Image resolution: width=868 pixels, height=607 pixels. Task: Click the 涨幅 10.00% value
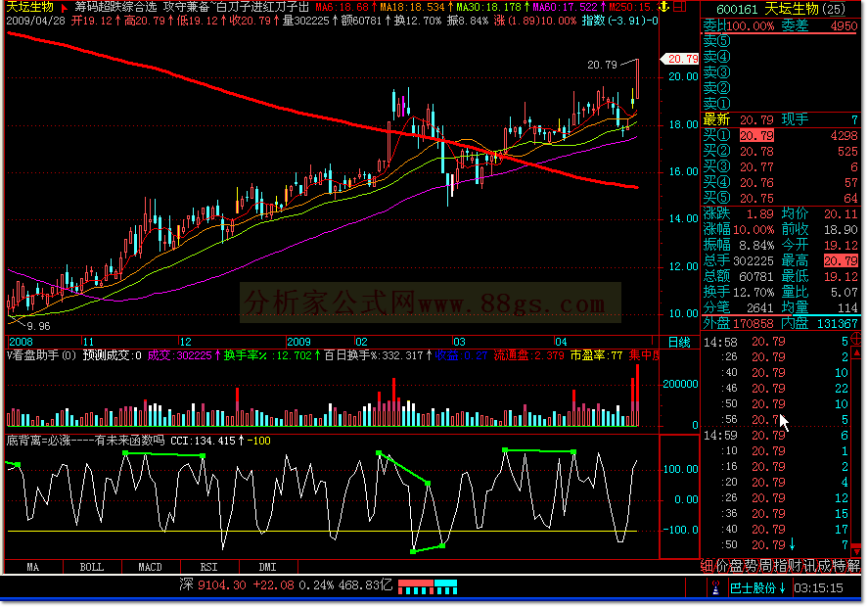click(x=754, y=229)
